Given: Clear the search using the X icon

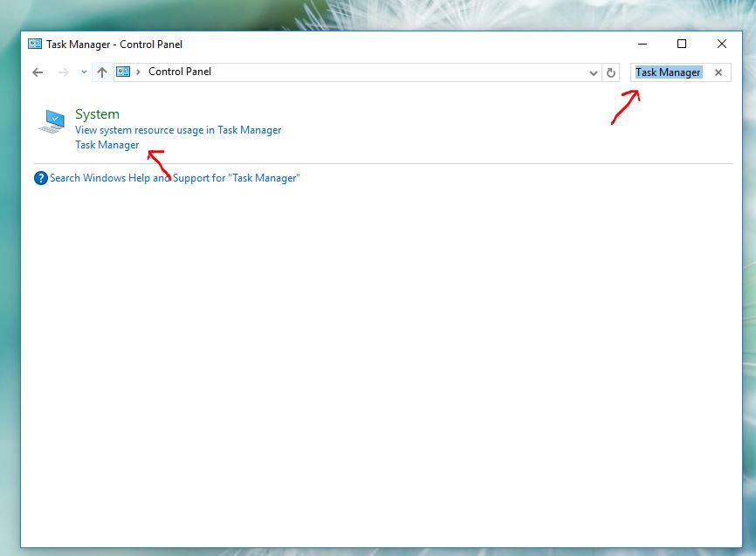Looking at the screenshot, I should pos(718,72).
